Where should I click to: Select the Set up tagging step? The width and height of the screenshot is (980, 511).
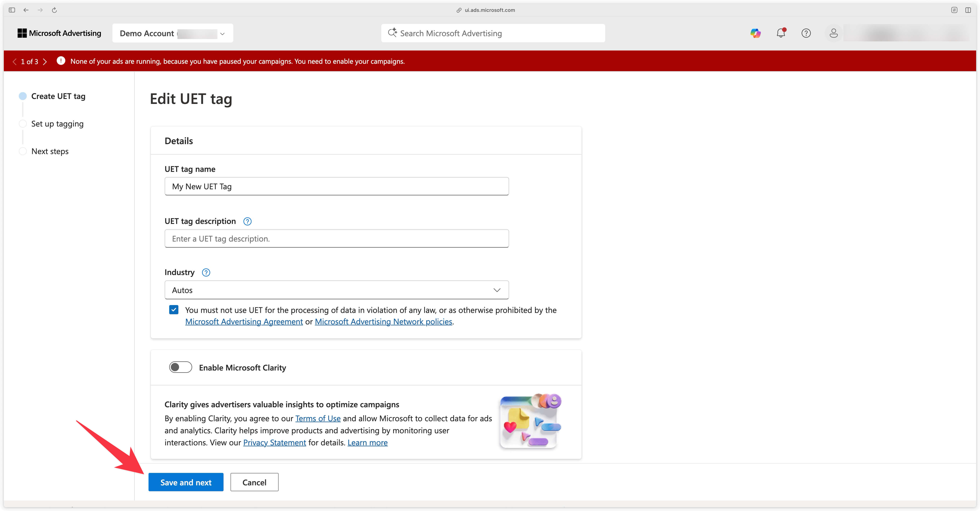click(x=23, y=123)
